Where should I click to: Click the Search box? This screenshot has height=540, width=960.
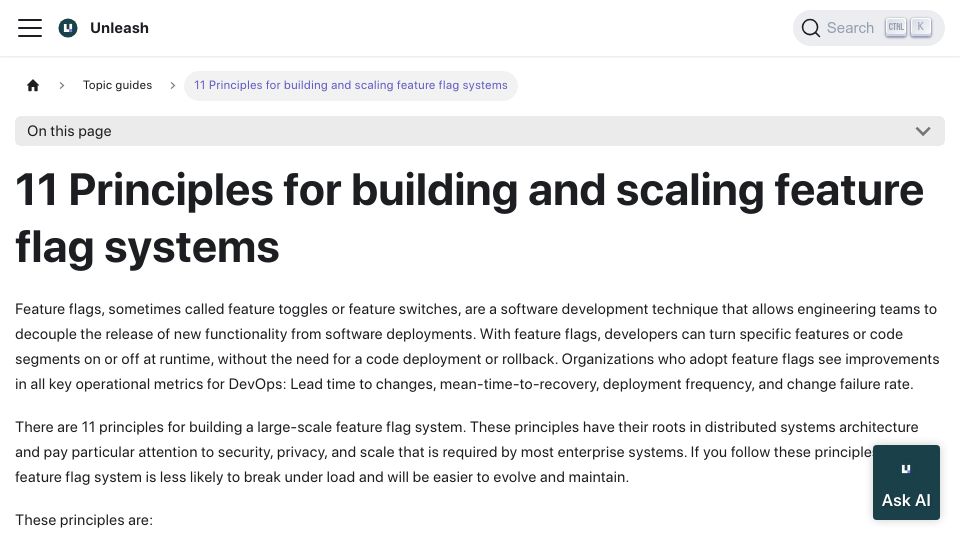coord(868,28)
